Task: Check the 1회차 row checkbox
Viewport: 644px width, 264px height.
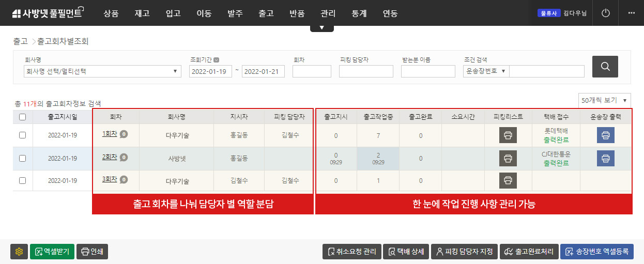Action: coord(22,135)
